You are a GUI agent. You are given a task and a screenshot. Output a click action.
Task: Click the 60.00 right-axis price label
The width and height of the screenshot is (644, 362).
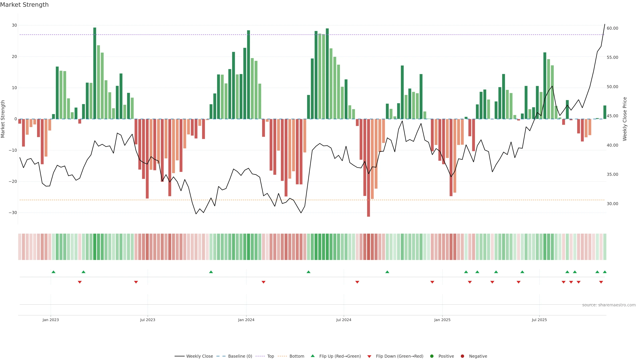[x=612, y=28]
